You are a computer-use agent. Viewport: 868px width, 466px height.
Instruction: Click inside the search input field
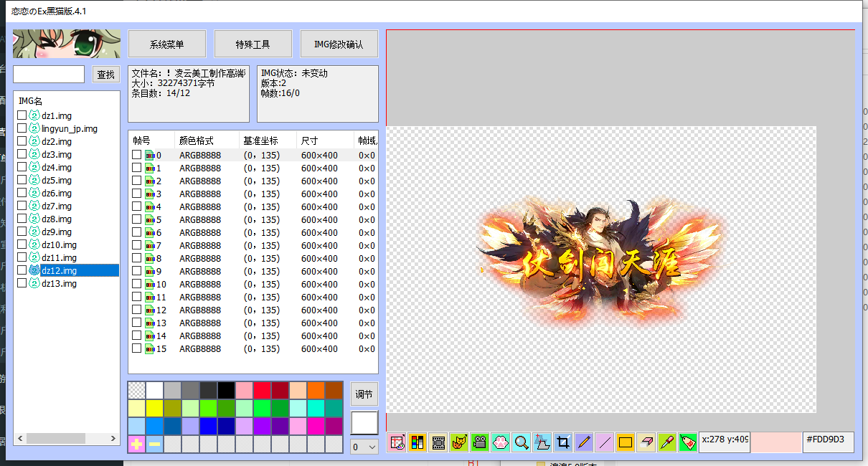tap(47, 74)
